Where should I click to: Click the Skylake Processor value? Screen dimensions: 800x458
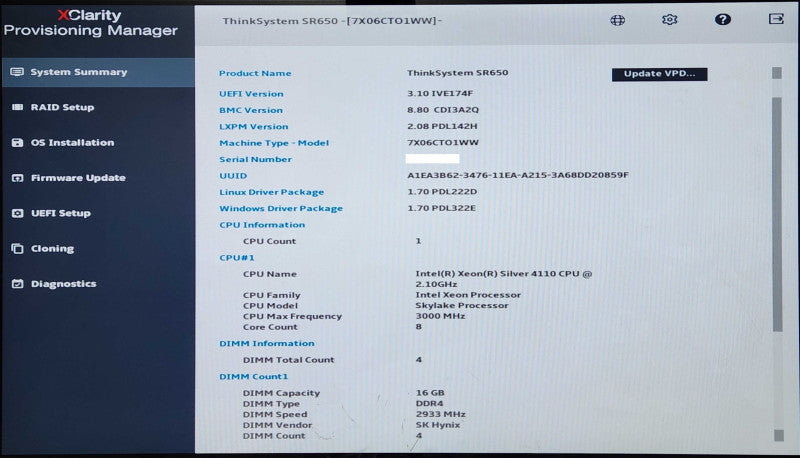click(462, 306)
